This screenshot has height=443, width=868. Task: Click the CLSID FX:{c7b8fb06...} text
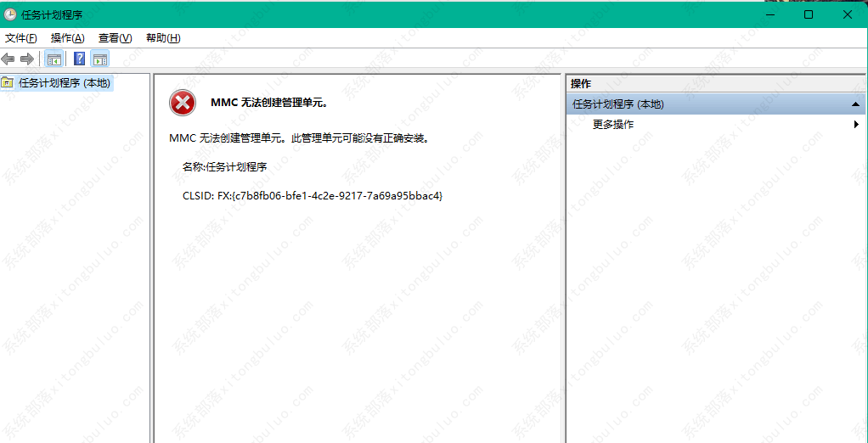(x=313, y=196)
